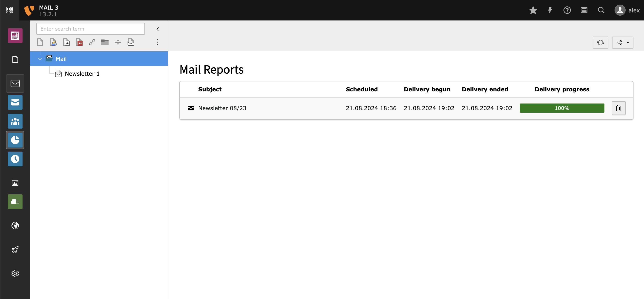Select Newsletter 1 in the page tree

click(82, 74)
